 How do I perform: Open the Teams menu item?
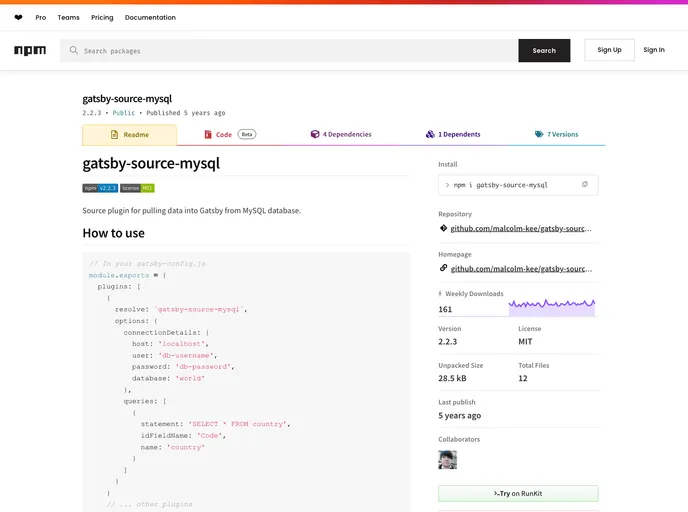coord(68,18)
